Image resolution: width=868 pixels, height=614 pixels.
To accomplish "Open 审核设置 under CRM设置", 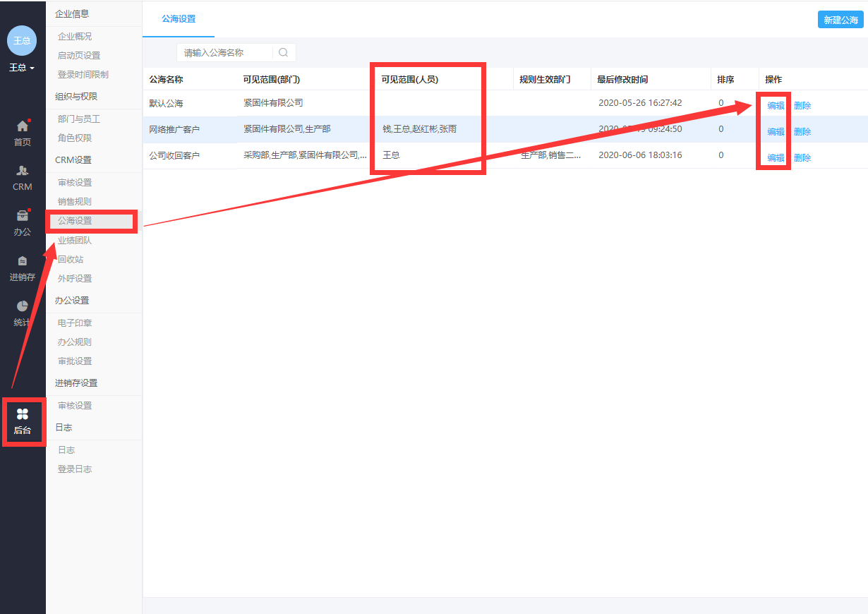I will [x=75, y=182].
